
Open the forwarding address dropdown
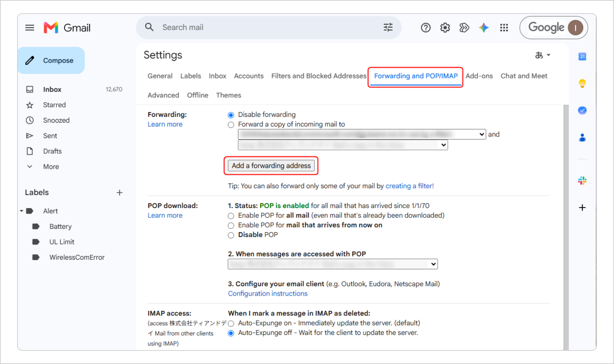click(x=362, y=134)
